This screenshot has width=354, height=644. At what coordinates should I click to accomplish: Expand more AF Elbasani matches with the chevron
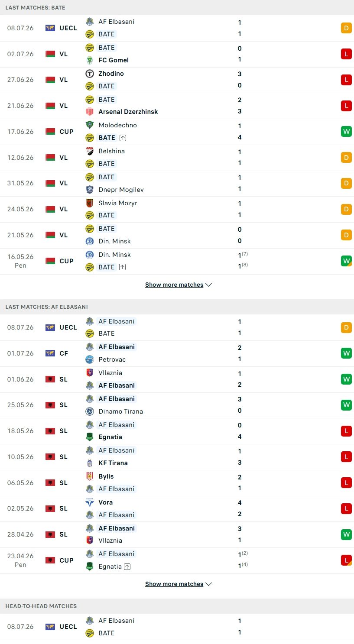[208, 584]
